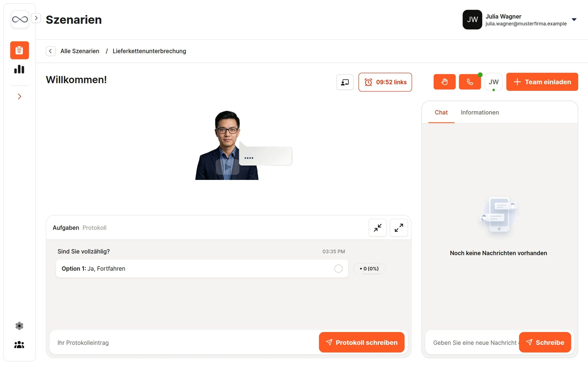
Task: Open the team members icon in sidebar
Action: click(19, 345)
